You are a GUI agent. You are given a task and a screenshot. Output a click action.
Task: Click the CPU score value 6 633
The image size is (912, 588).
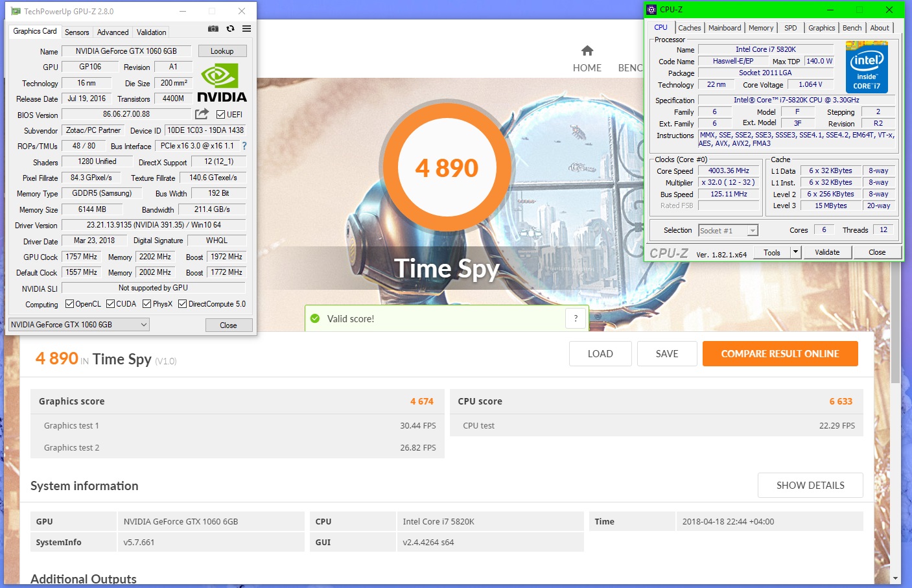coord(841,401)
